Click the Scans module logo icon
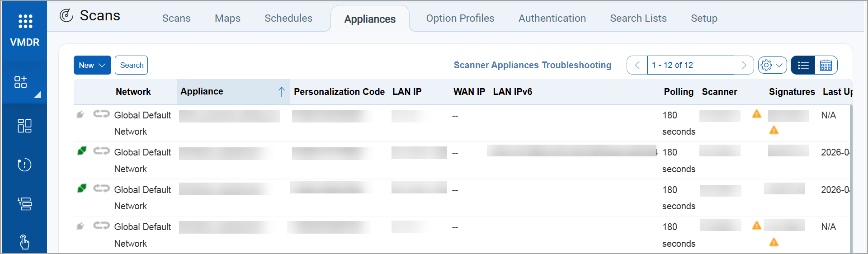Image resolution: width=868 pixels, height=254 pixels. tap(66, 15)
